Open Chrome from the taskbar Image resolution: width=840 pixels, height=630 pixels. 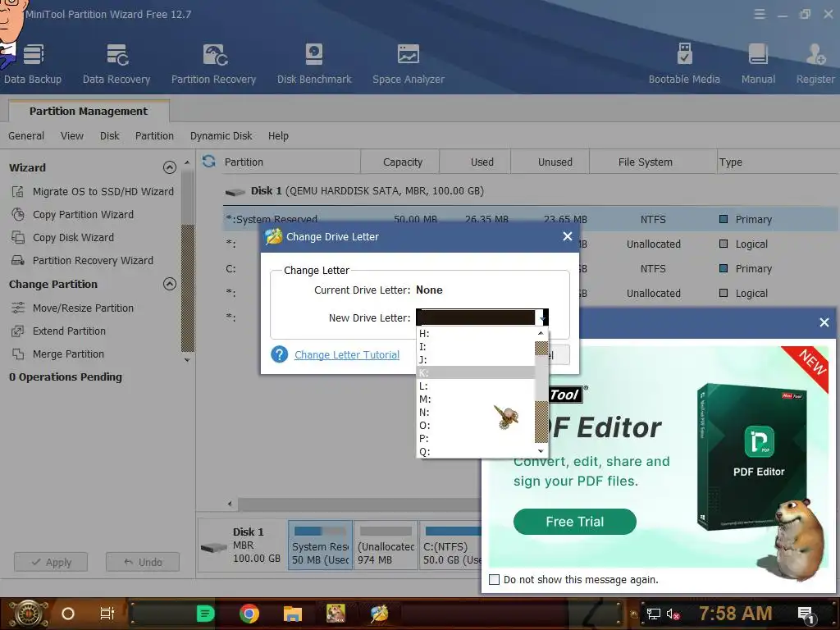coord(249,614)
